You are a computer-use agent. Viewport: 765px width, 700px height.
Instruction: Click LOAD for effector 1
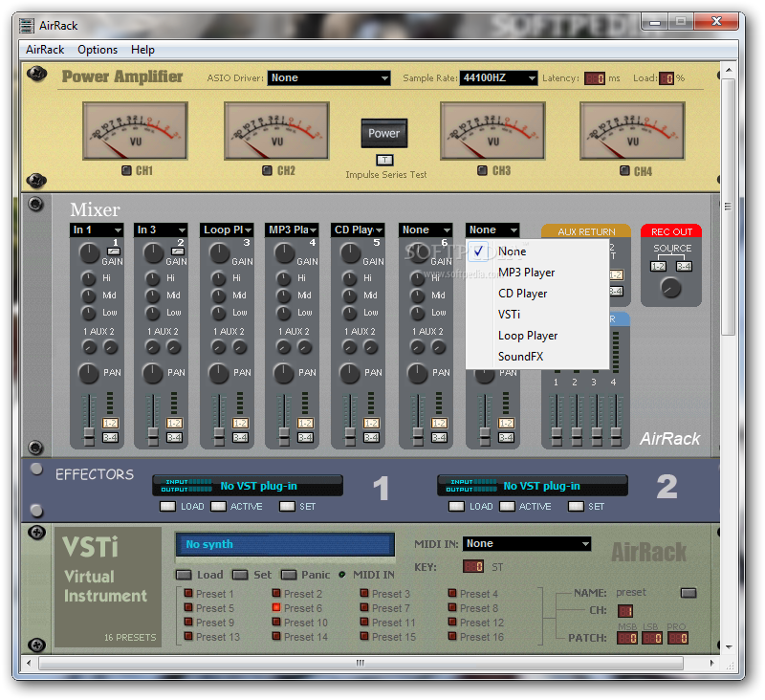click(x=167, y=506)
